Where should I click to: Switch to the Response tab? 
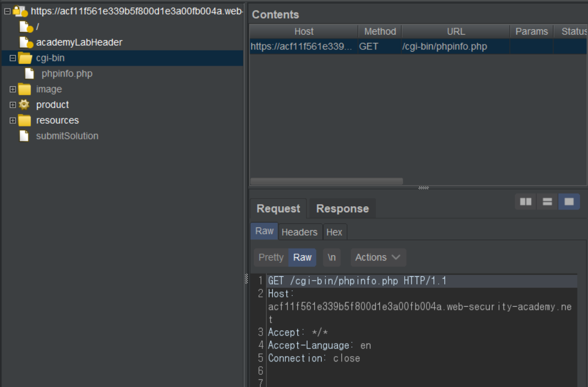tap(342, 209)
